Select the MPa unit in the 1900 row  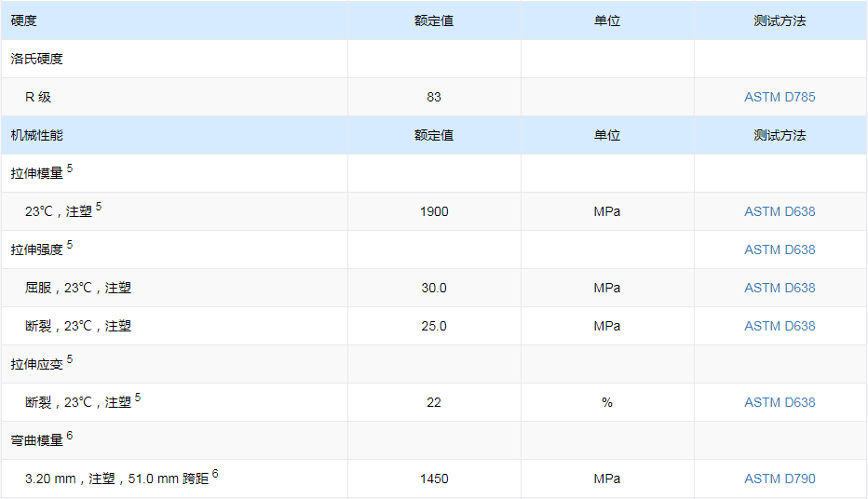coord(606,211)
